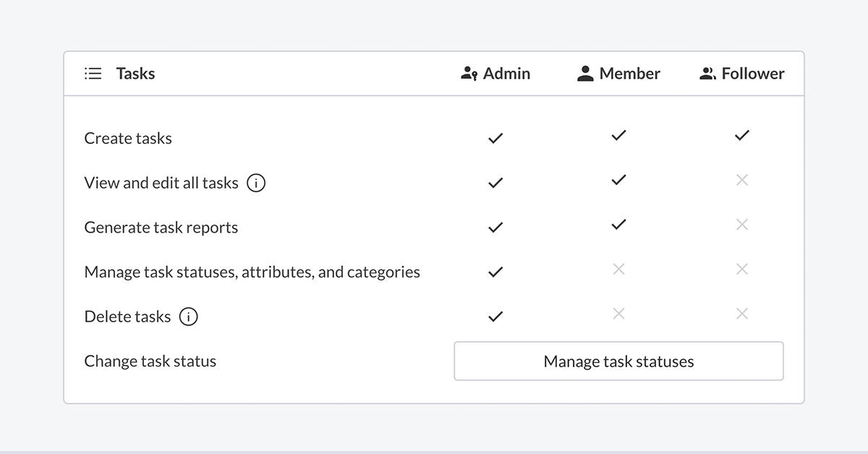Disable Admin permission for Delete tasks

click(x=495, y=315)
